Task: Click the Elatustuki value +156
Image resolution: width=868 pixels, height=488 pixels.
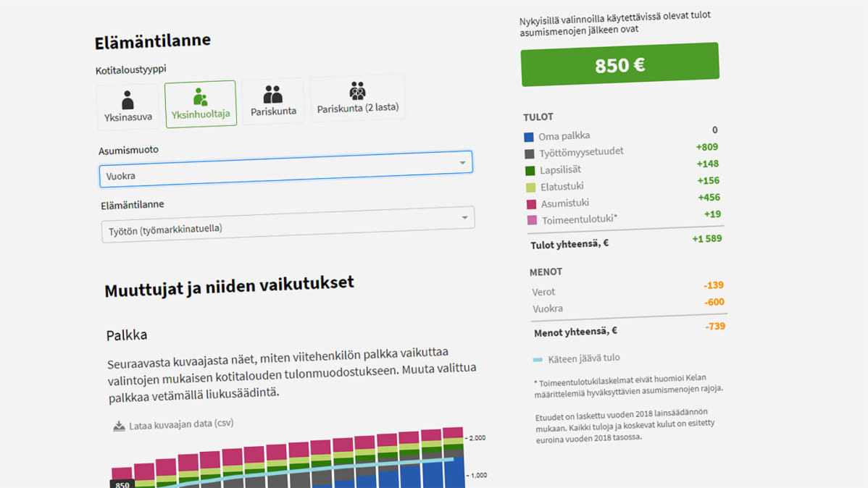Action: [x=708, y=180]
